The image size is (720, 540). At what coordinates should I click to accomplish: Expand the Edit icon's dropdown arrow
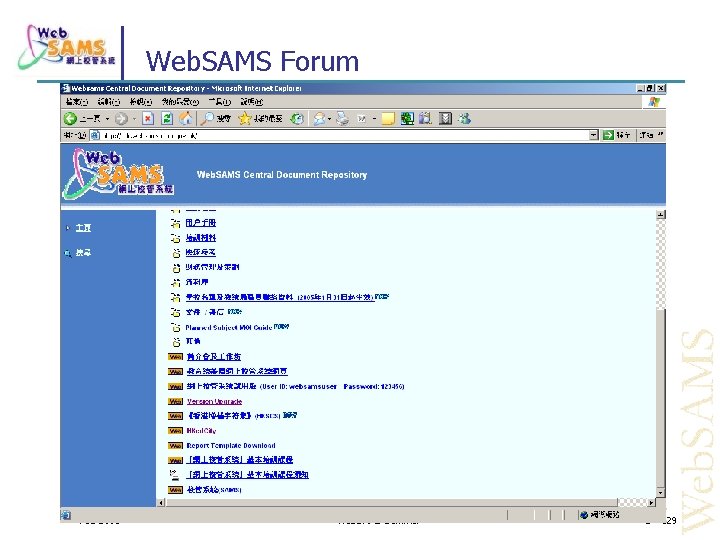coord(374,119)
